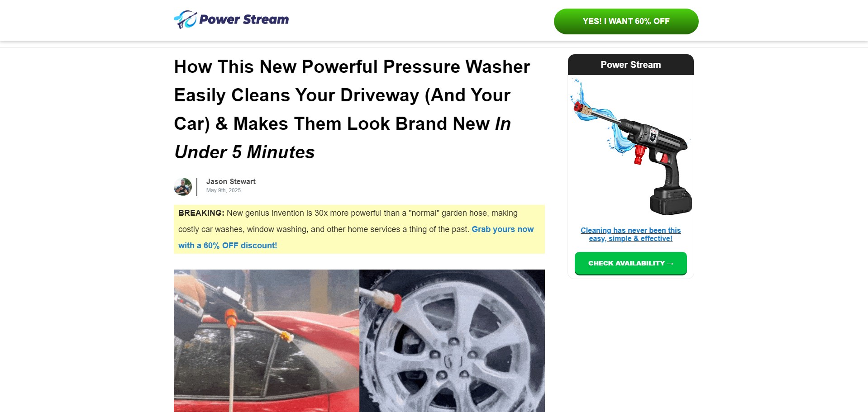Open the Grab yours now discount link

pos(356,237)
